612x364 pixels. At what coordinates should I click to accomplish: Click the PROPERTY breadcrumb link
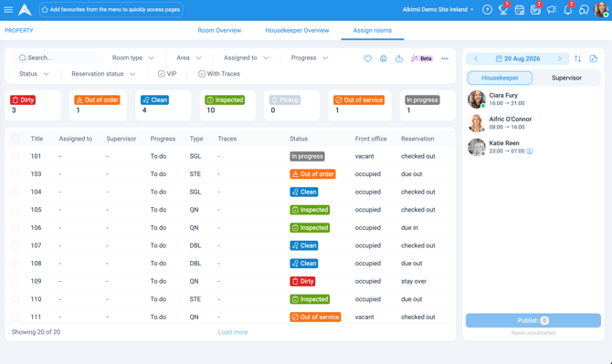19,30
